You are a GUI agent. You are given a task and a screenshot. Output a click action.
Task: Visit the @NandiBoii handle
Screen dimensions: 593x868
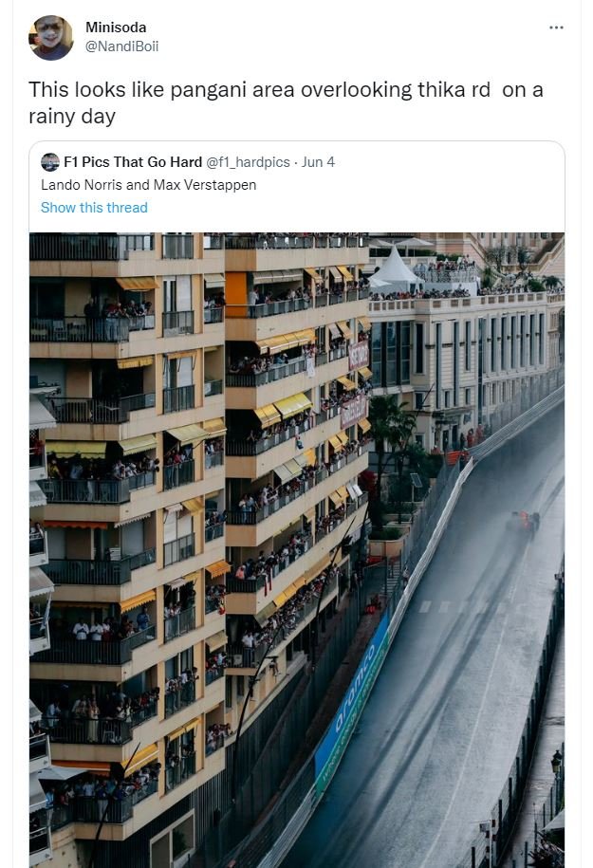[122, 45]
